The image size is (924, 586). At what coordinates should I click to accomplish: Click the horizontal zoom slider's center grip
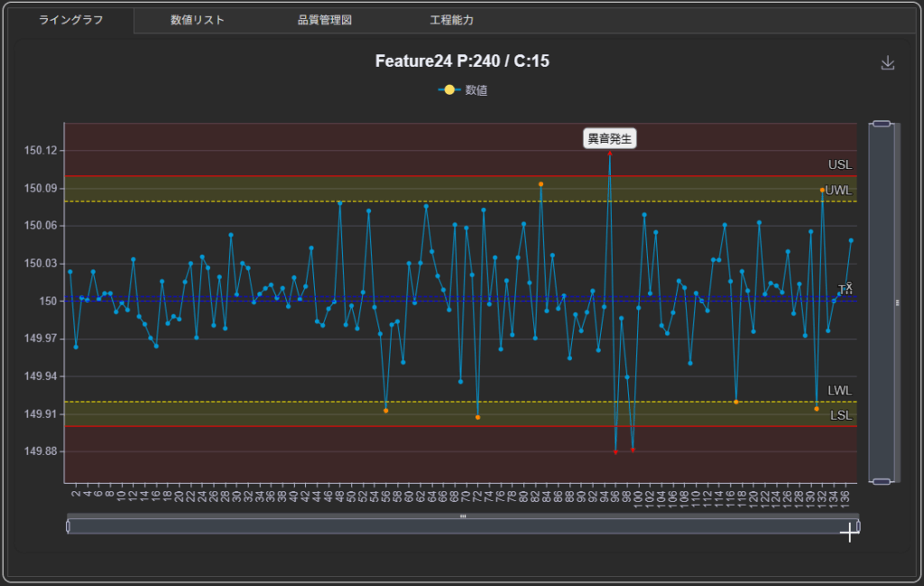(x=463, y=516)
